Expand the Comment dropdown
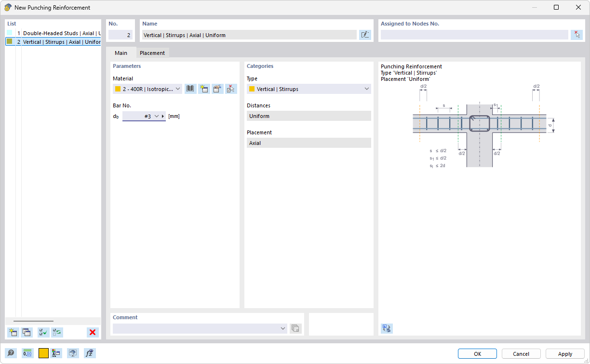590x364 pixels. (x=283, y=328)
